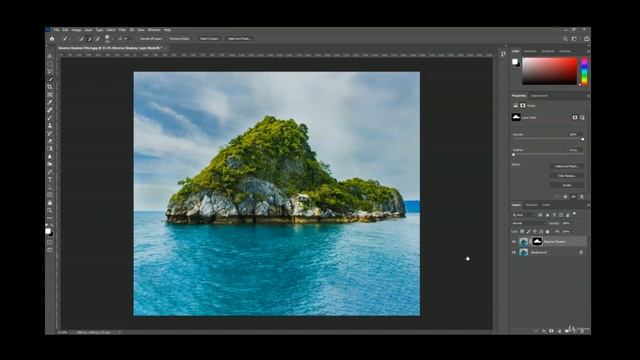This screenshot has height=360, width=640.
Task: Toggle lock image pixels brush icon
Action: (x=529, y=231)
